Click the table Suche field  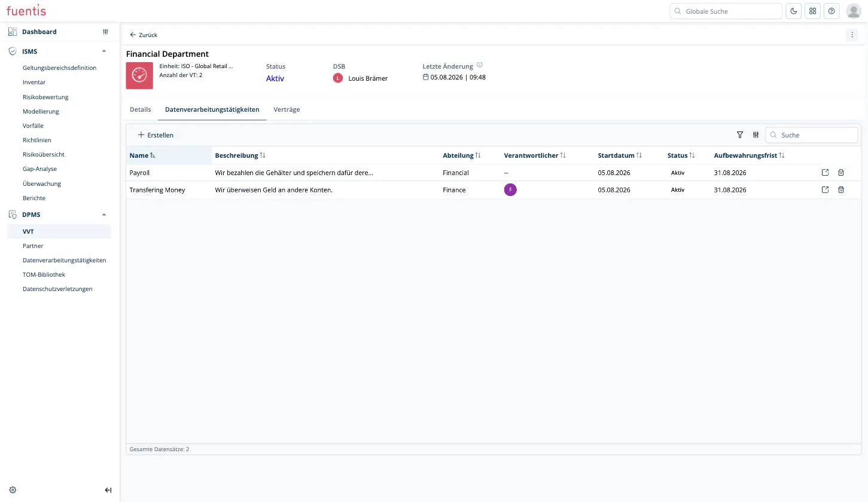(812, 135)
